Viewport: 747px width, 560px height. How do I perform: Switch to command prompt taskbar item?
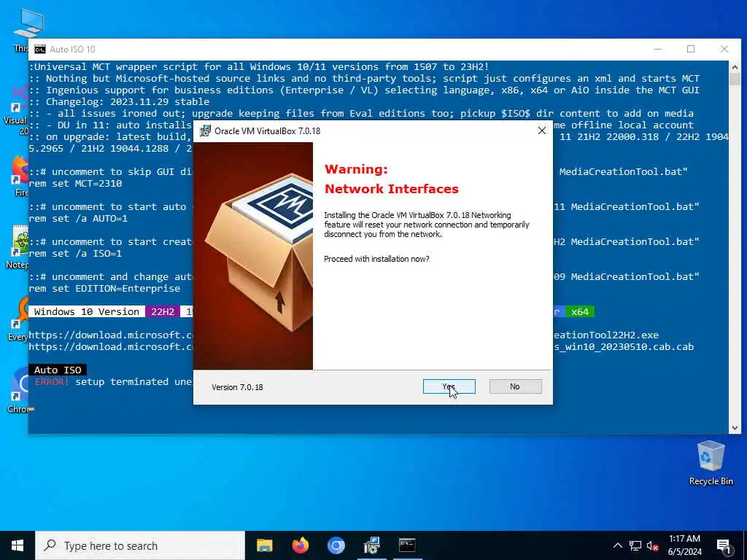(x=407, y=545)
